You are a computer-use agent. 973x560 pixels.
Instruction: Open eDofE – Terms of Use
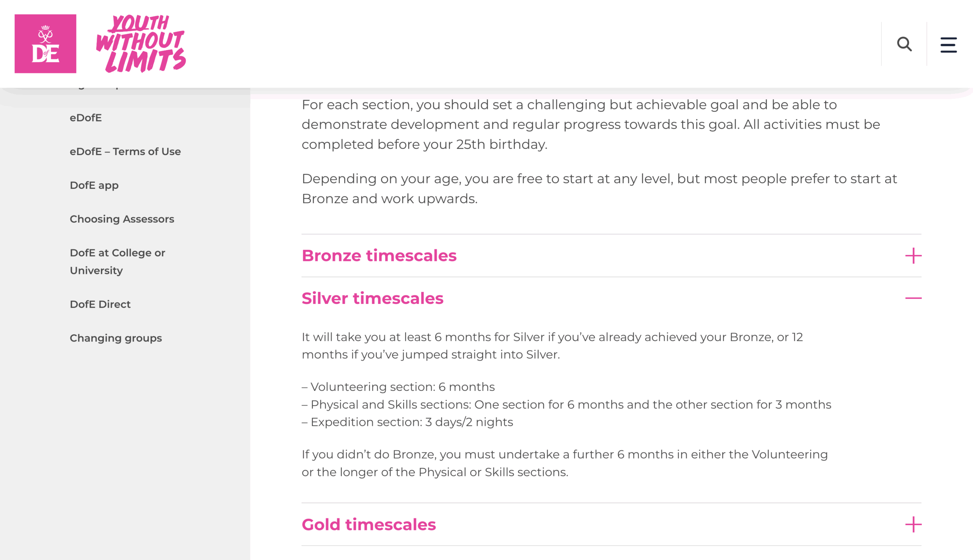(x=125, y=152)
